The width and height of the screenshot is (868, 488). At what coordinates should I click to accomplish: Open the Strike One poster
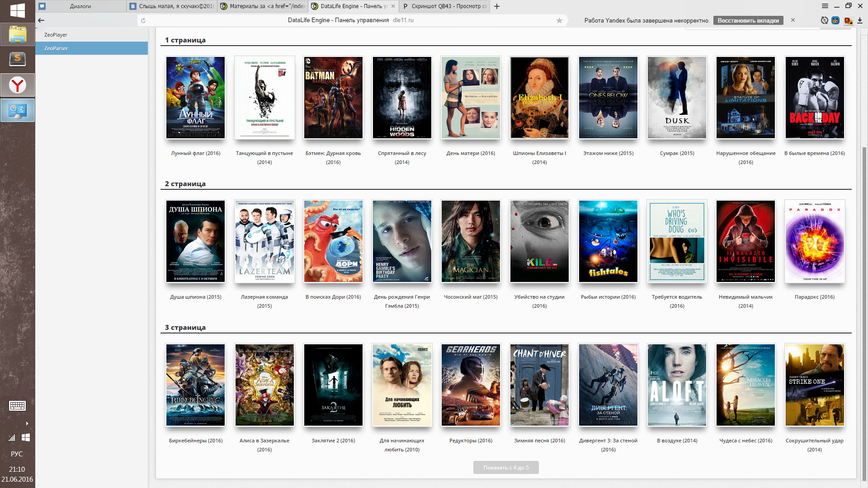815,385
